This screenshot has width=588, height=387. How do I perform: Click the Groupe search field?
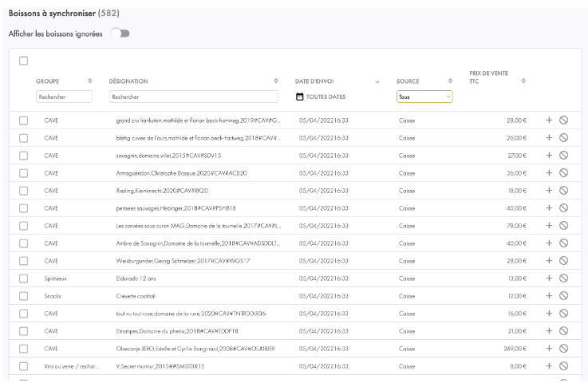tap(64, 97)
